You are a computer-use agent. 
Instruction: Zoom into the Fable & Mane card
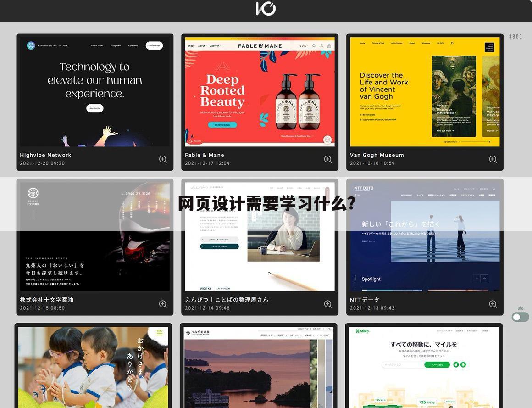[328, 159]
